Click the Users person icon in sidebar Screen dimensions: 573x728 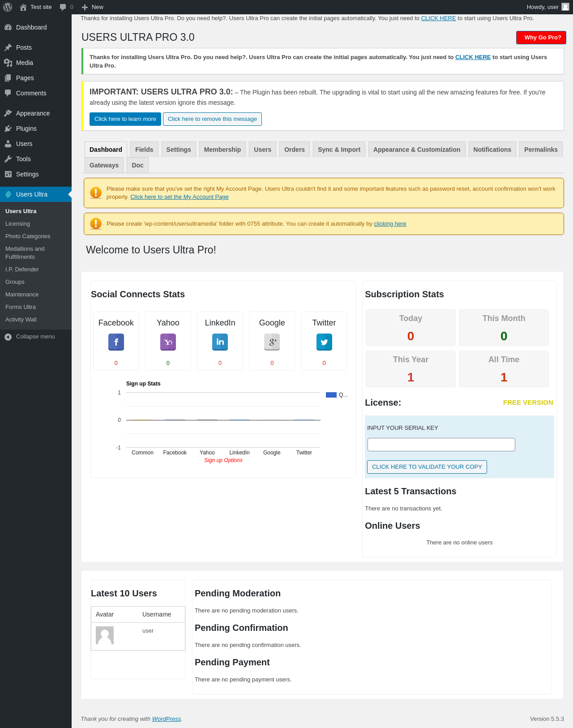pyautogui.click(x=8, y=144)
